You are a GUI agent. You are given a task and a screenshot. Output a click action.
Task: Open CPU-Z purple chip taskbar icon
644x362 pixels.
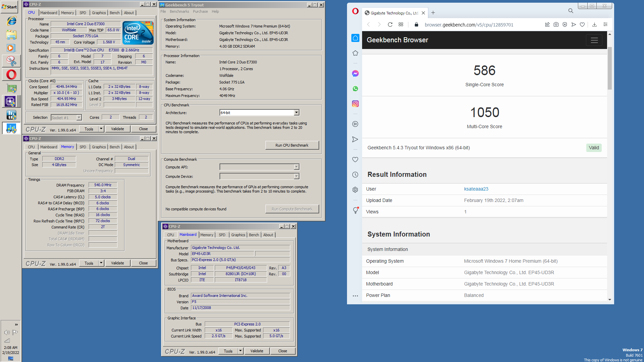click(10, 101)
